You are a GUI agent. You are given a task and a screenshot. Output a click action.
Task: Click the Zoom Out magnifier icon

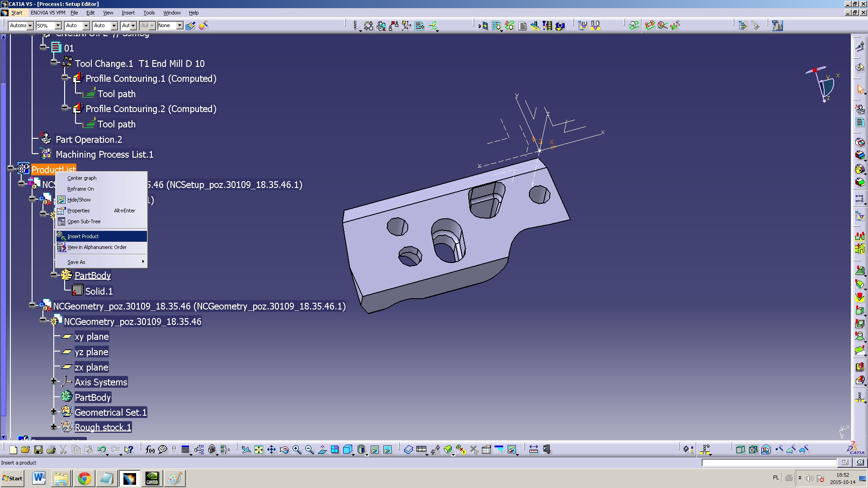pyautogui.click(x=309, y=450)
